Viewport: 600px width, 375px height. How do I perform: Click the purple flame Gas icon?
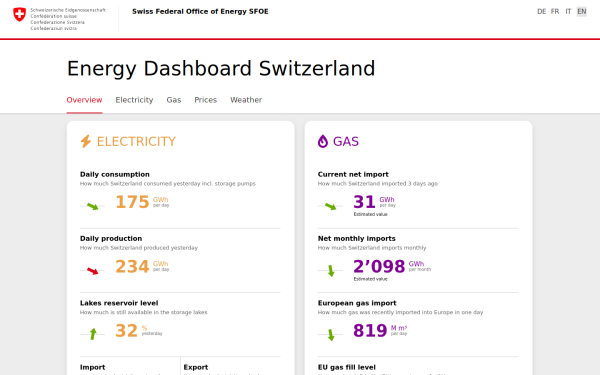pyautogui.click(x=323, y=141)
